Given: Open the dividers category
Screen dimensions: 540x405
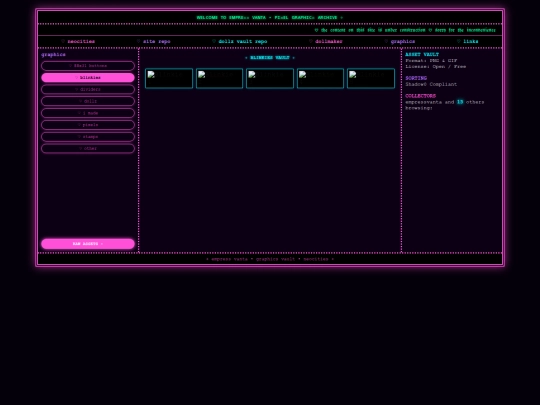Looking at the screenshot, I should [88, 90].
